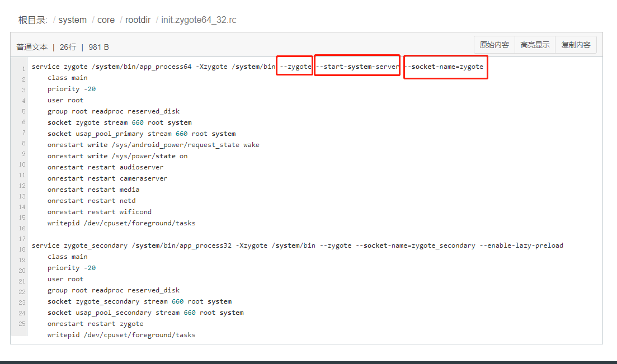The width and height of the screenshot is (617, 364).
Task: Click '--socket-name=zygote_secondary' argument
Action: pyautogui.click(x=416, y=245)
